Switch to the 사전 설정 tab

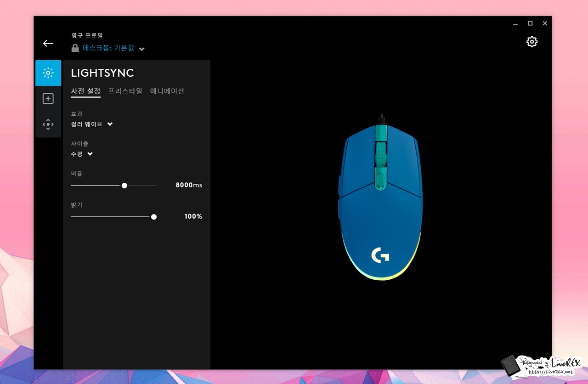pos(85,91)
